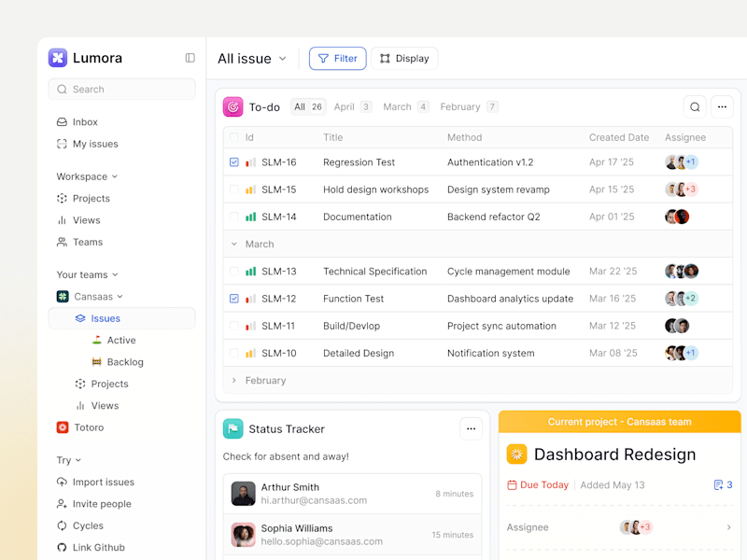The image size is (747, 560).
Task: Open Backlog issues
Action: (118, 362)
